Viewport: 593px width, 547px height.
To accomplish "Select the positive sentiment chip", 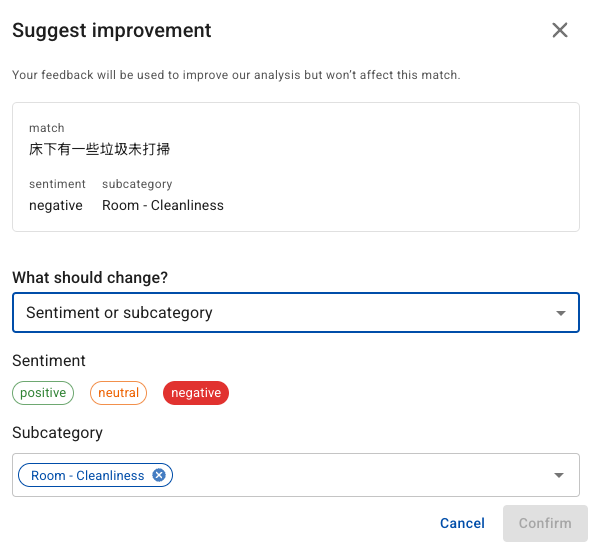I will [x=43, y=393].
